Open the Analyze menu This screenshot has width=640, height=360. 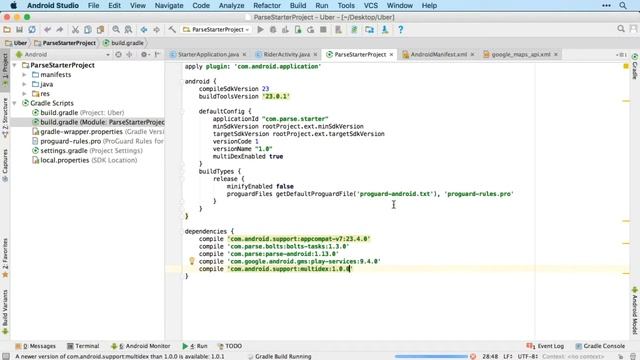231,5
